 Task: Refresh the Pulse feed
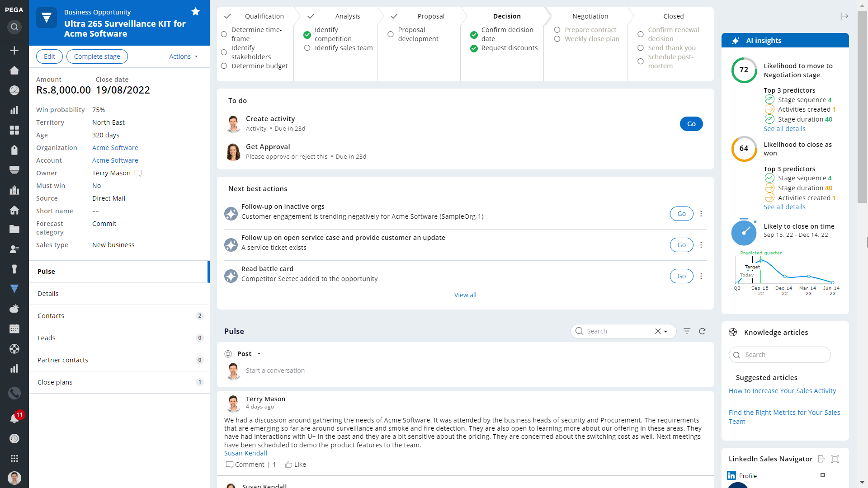pos(702,331)
